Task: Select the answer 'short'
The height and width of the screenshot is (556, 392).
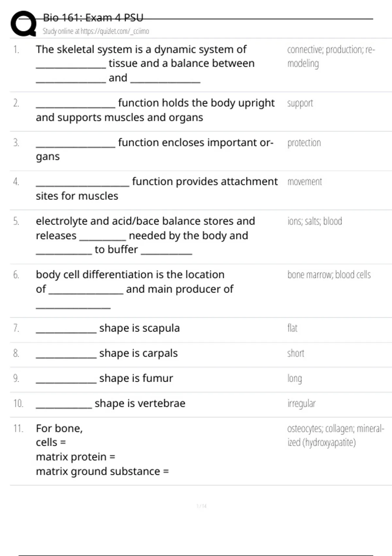Action: pyautogui.click(x=296, y=353)
